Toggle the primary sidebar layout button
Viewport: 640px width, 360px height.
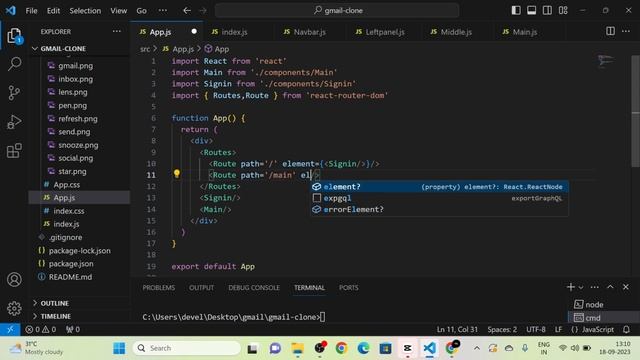tap(516, 11)
